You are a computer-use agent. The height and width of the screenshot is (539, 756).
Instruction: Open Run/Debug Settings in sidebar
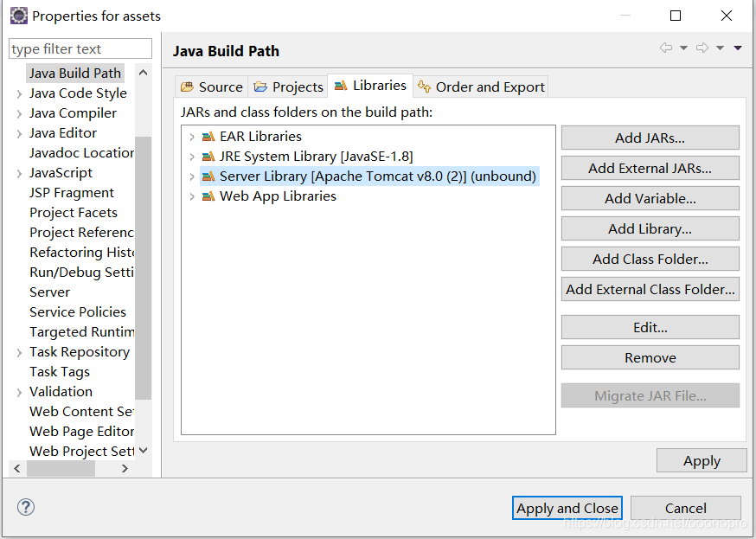[x=81, y=273]
